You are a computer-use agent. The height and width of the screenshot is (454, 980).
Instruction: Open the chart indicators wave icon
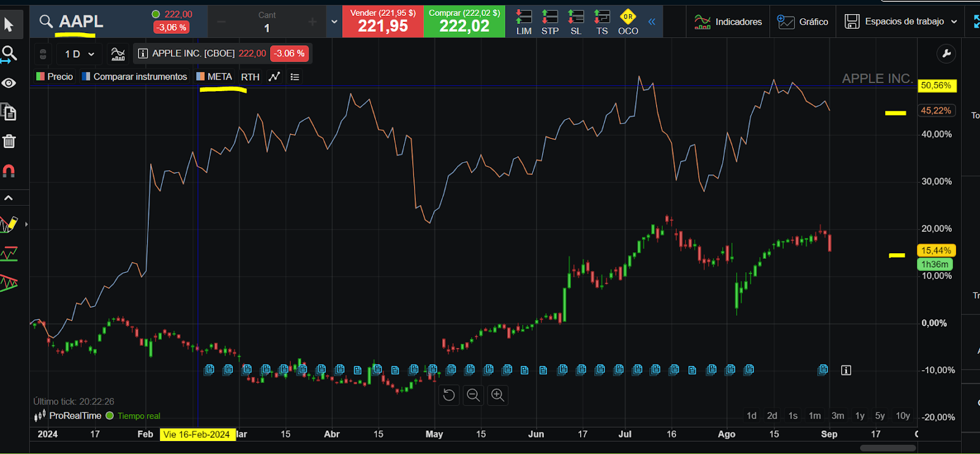tap(118, 54)
